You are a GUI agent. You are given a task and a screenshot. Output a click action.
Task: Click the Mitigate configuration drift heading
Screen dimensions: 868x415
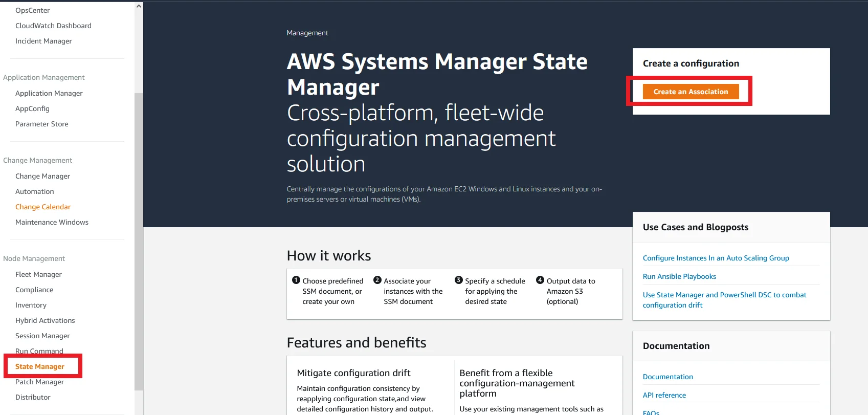pyautogui.click(x=353, y=373)
